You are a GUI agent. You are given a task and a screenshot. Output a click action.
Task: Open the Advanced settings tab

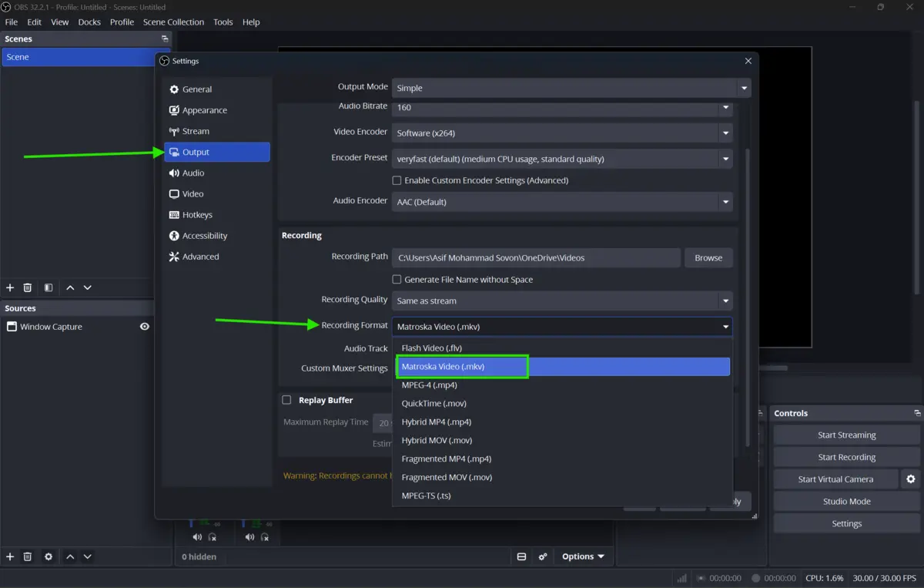217,257
